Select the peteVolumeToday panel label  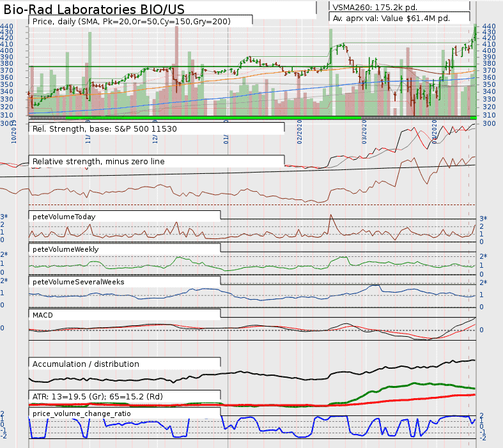[x=64, y=217]
